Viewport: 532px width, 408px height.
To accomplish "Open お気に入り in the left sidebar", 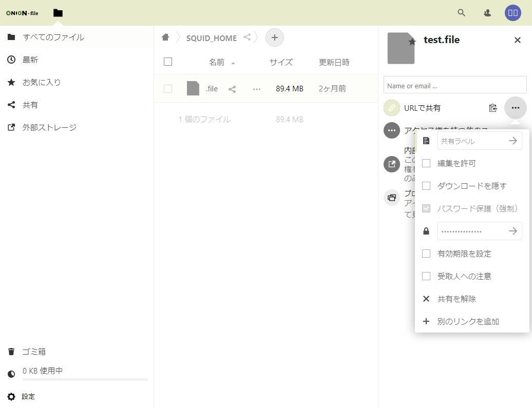I will pos(42,82).
